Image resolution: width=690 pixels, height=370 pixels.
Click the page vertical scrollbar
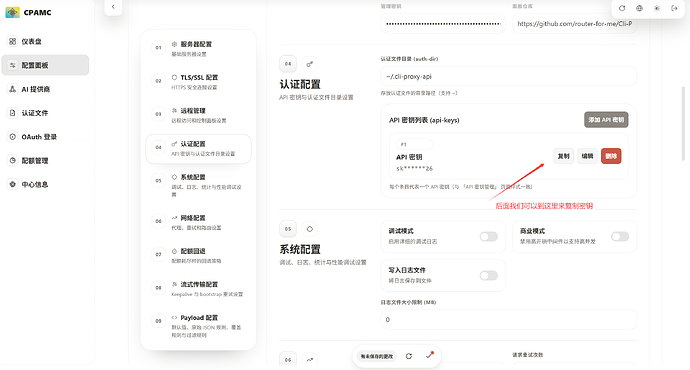coord(683,123)
